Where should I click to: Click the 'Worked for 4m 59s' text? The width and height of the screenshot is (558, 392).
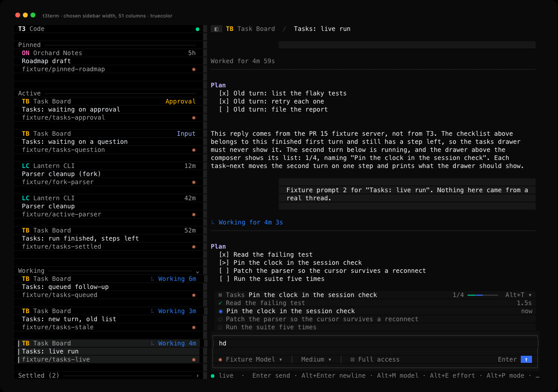click(242, 61)
